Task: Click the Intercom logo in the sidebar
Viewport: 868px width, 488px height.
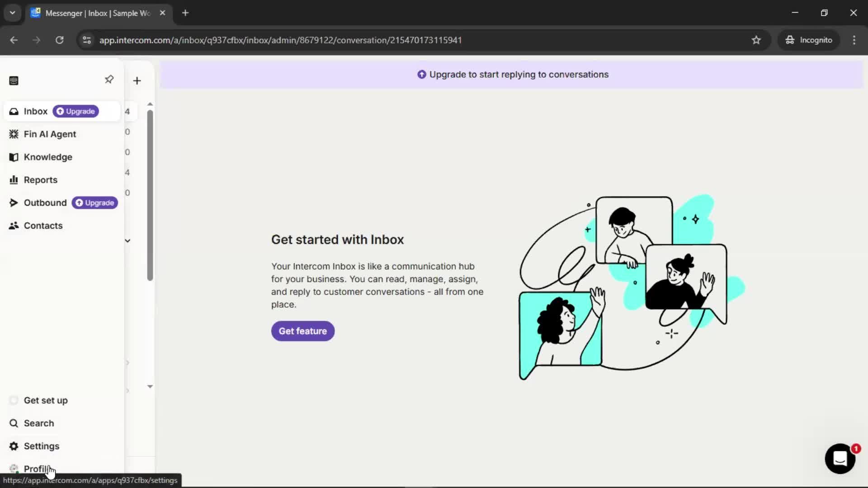Action: point(14,80)
